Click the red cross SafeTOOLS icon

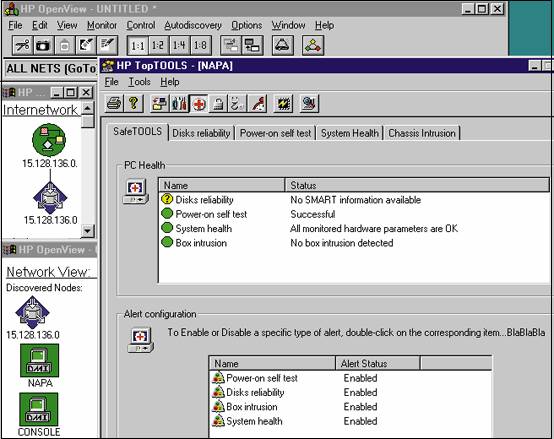pyautogui.click(x=199, y=104)
